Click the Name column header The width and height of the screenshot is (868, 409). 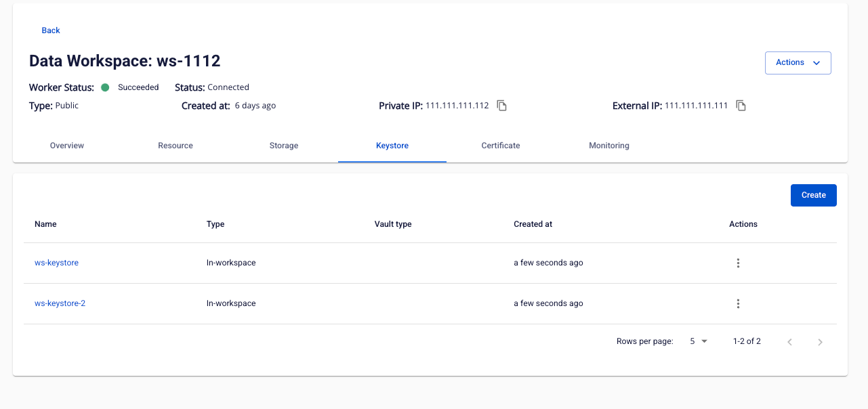coord(45,224)
